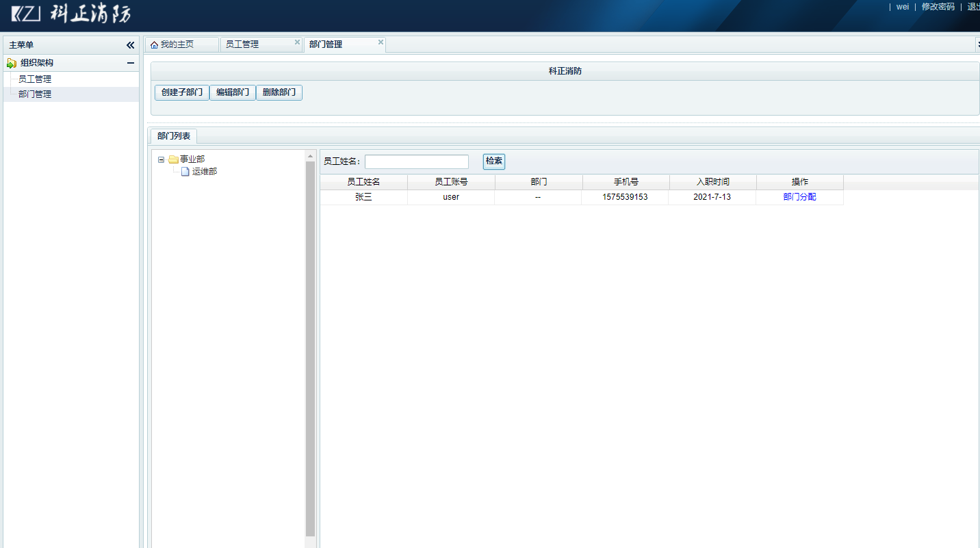This screenshot has height=548, width=980.
Task: Select 部门管理 in the sidebar menu
Action: 35,94
